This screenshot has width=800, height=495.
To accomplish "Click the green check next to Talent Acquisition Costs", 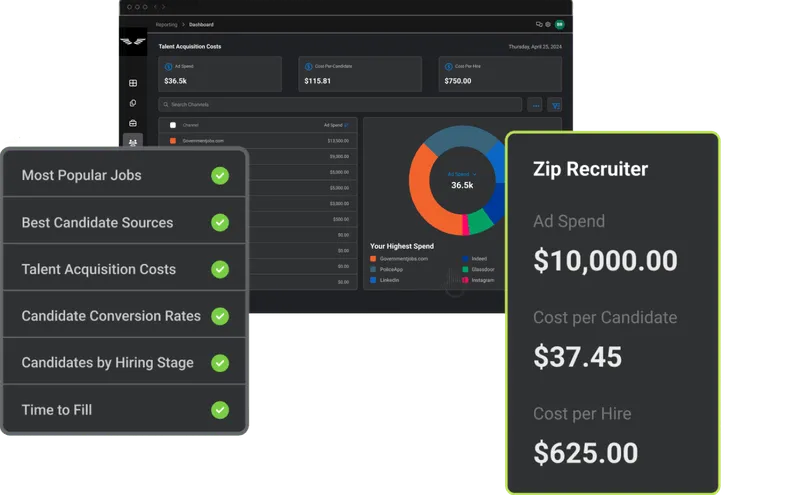I will [x=220, y=269].
